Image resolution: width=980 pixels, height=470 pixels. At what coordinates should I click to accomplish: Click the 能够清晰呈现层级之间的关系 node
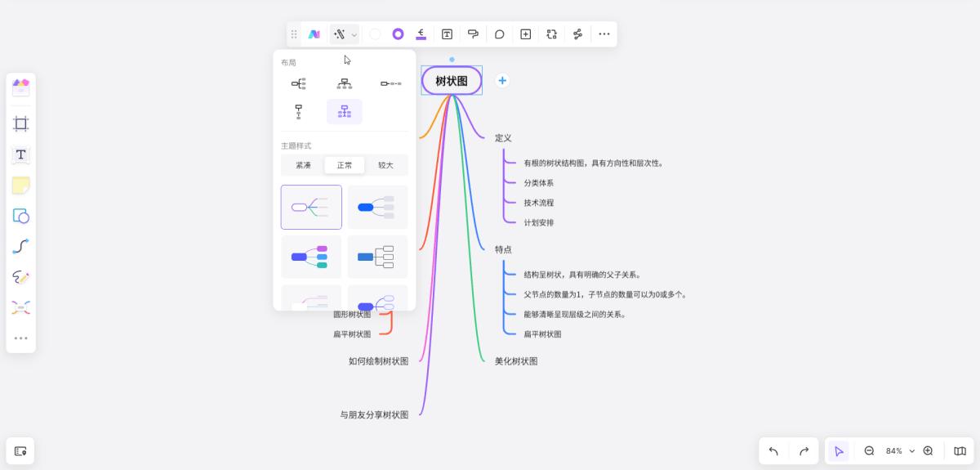575,314
